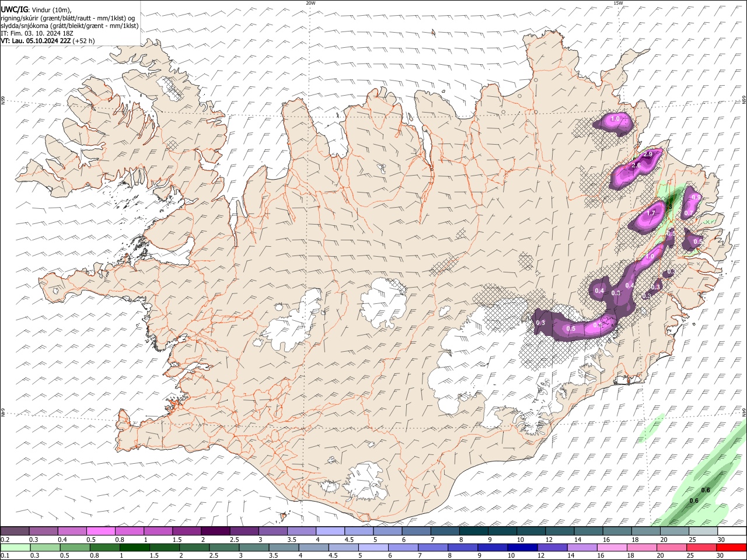The width and height of the screenshot is (747, 560).
Task: Pick bright red 30 swatch in lower legend
Action: [x=731, y=547]
